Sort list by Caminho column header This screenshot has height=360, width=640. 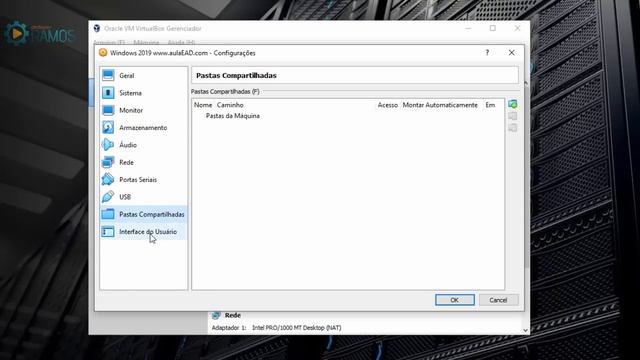(230, 105)
